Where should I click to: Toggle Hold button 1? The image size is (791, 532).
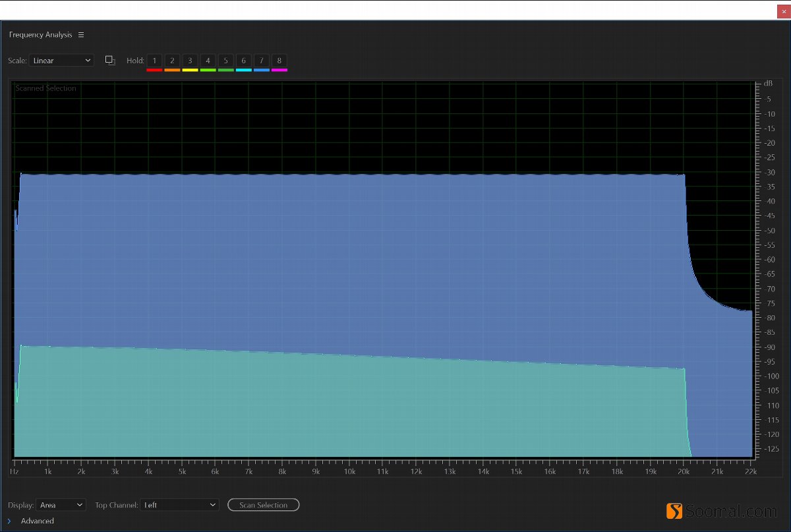pos(154,61)
